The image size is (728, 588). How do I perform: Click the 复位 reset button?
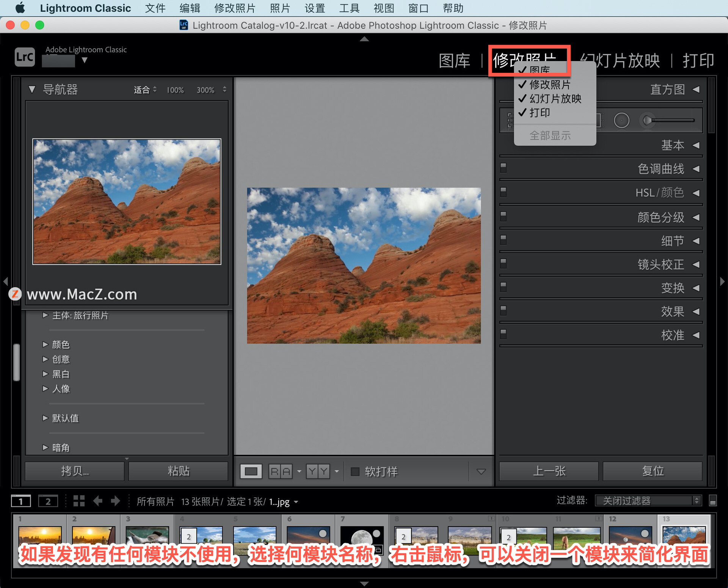pos(653,471)
